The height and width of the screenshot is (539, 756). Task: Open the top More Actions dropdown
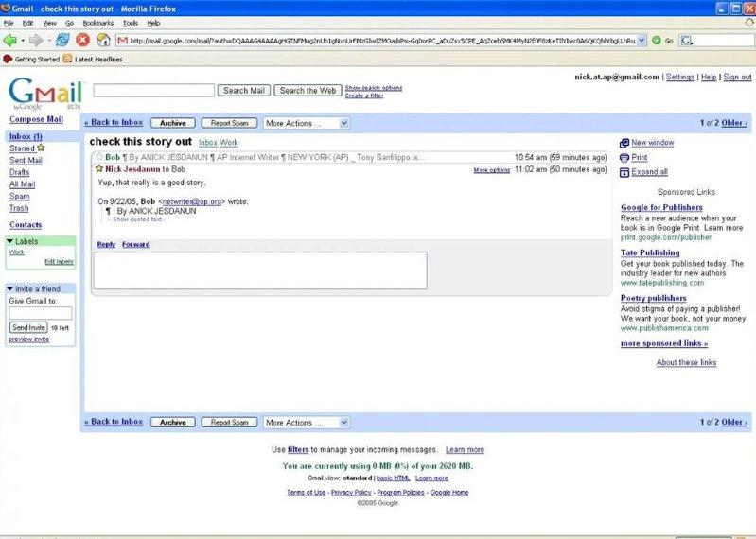click(306, 123)
